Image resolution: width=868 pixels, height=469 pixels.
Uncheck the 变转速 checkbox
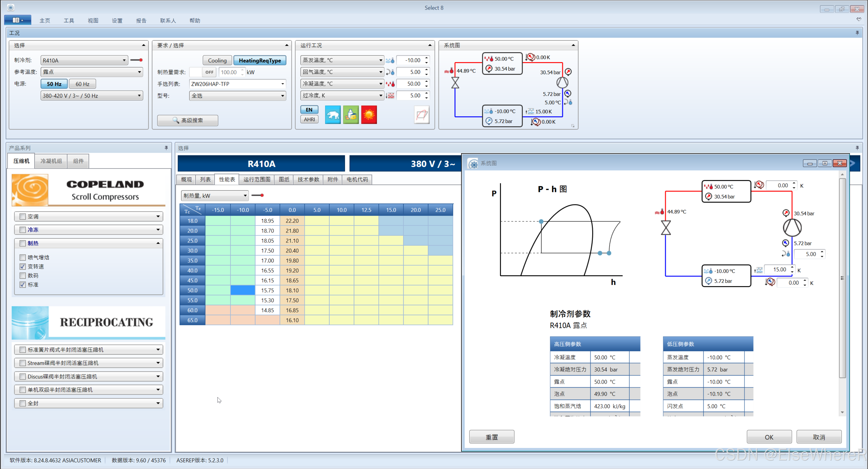23,266
